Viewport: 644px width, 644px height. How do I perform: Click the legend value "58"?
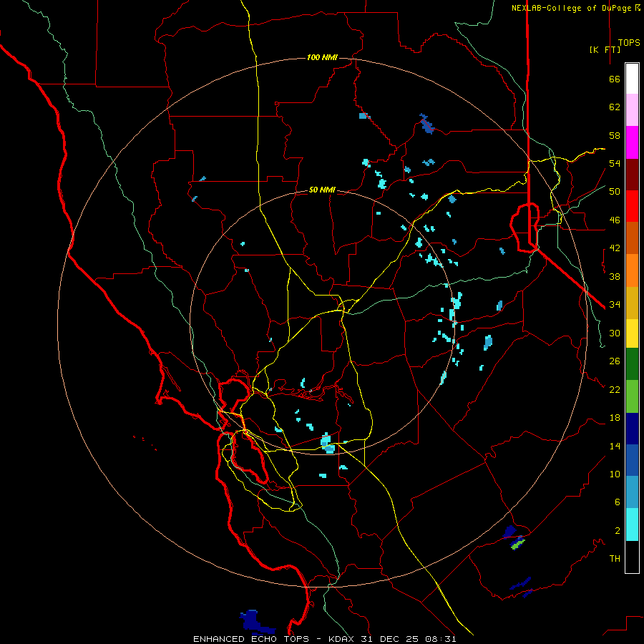click(x=615, y=135)
